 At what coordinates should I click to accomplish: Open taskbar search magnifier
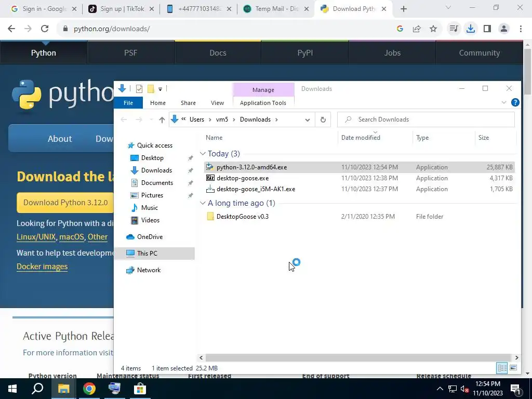click(x=37, y=389)
